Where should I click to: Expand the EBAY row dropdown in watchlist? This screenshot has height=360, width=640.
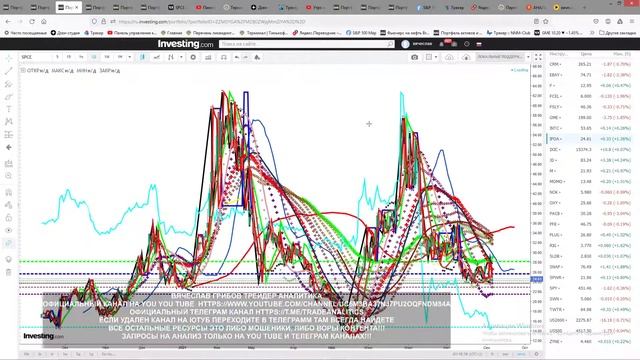tap(561, 75)
